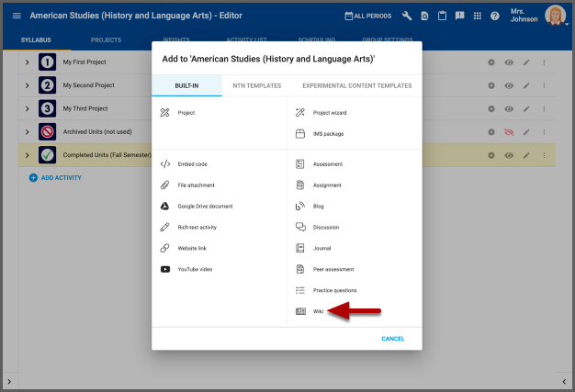Click the IMS package icon
575x392 pixels.
300,134
